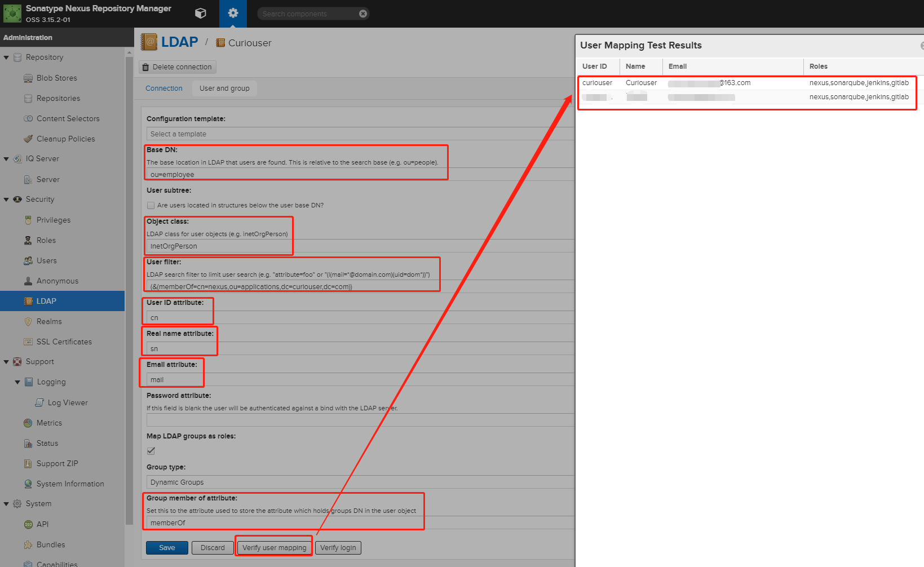
Task: Toggle the User subtree checkbox
Action: point(151,206)
